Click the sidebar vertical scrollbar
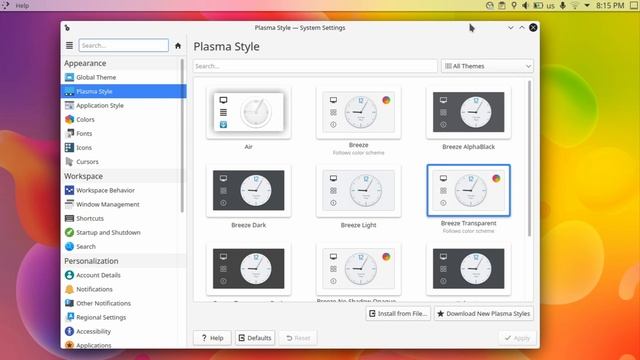 (x=182, y=136)
